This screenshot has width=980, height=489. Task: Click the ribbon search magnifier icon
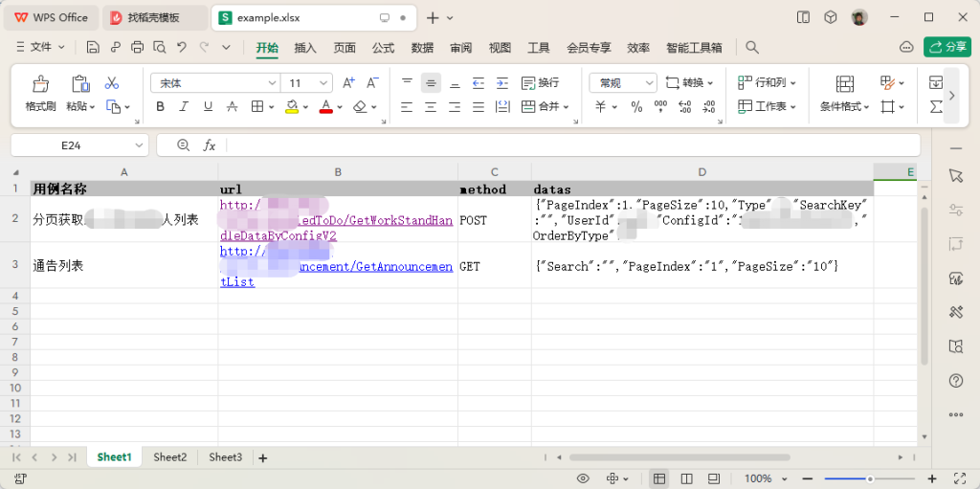point(752,48)
